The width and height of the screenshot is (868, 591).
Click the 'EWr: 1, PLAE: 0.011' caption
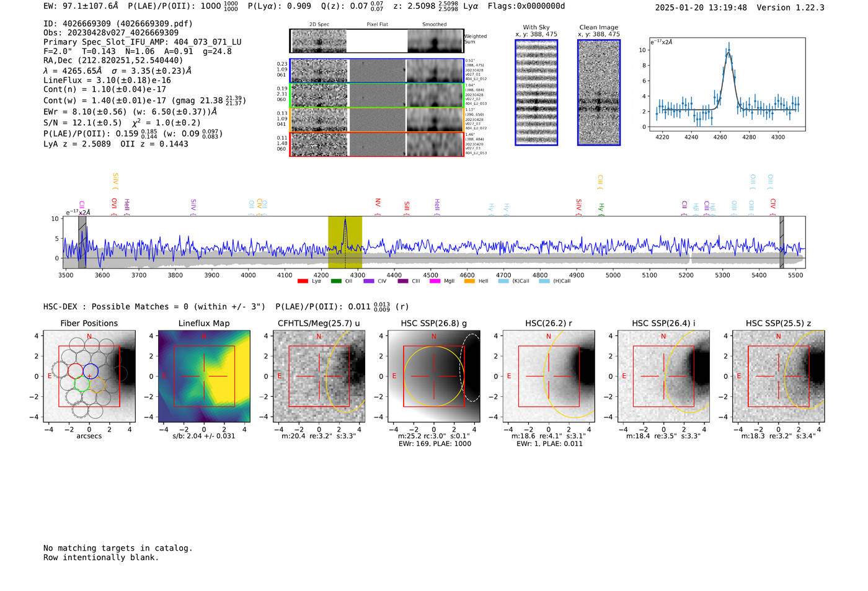(549, 443)
